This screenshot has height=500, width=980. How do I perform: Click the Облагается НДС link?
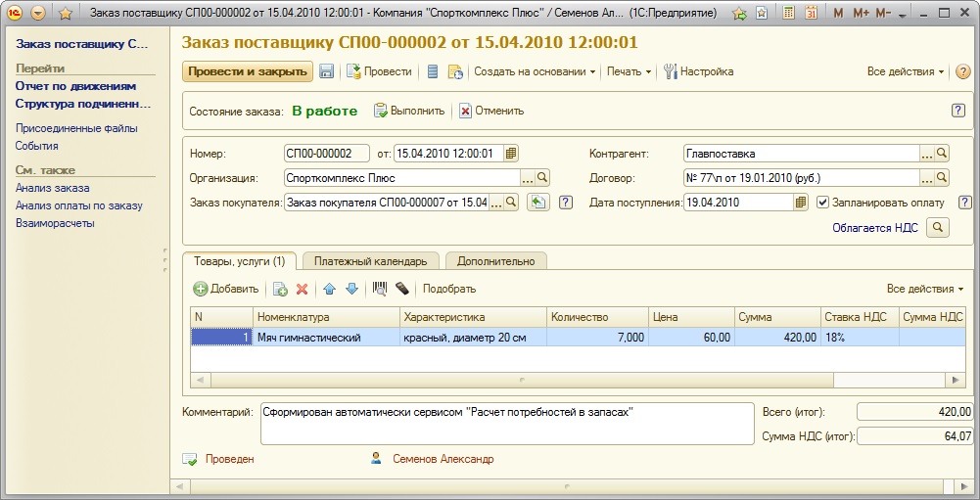coord(875,228)
